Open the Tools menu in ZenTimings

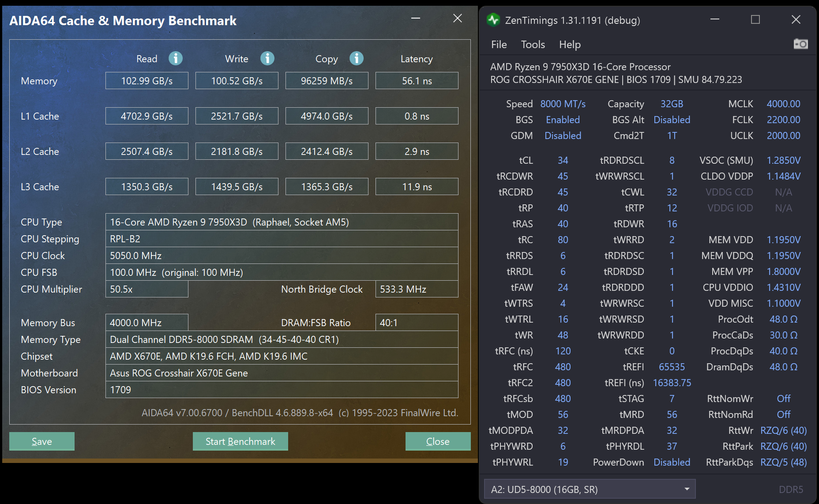pos(533,45)
